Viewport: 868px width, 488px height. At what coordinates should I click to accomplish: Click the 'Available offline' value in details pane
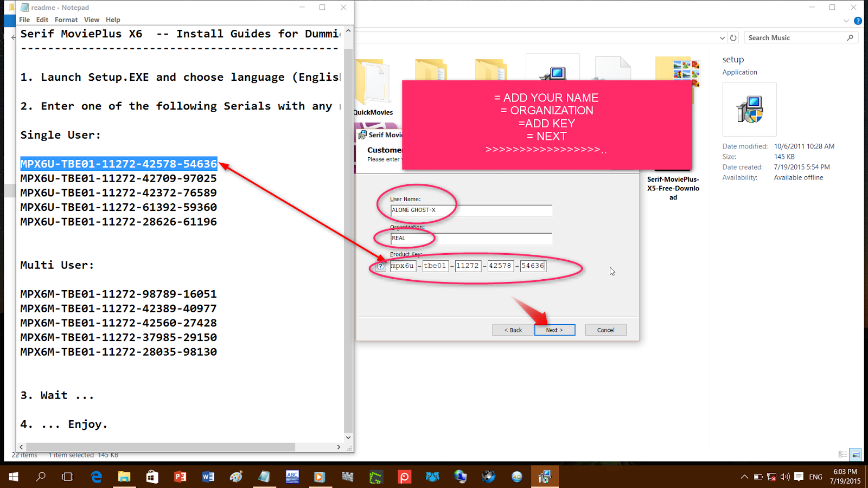coord(799,178)
